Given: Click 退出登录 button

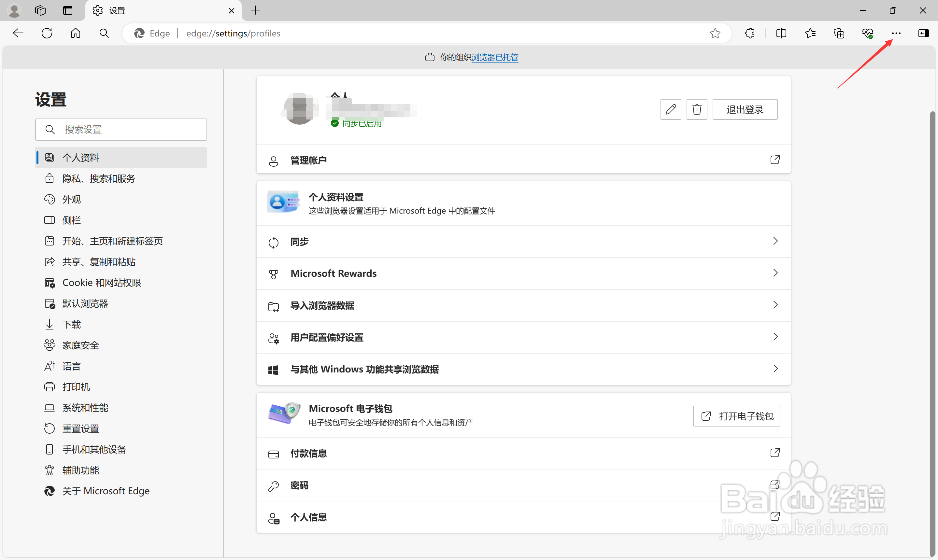Looking at the screenshot, I should point(745,109).
